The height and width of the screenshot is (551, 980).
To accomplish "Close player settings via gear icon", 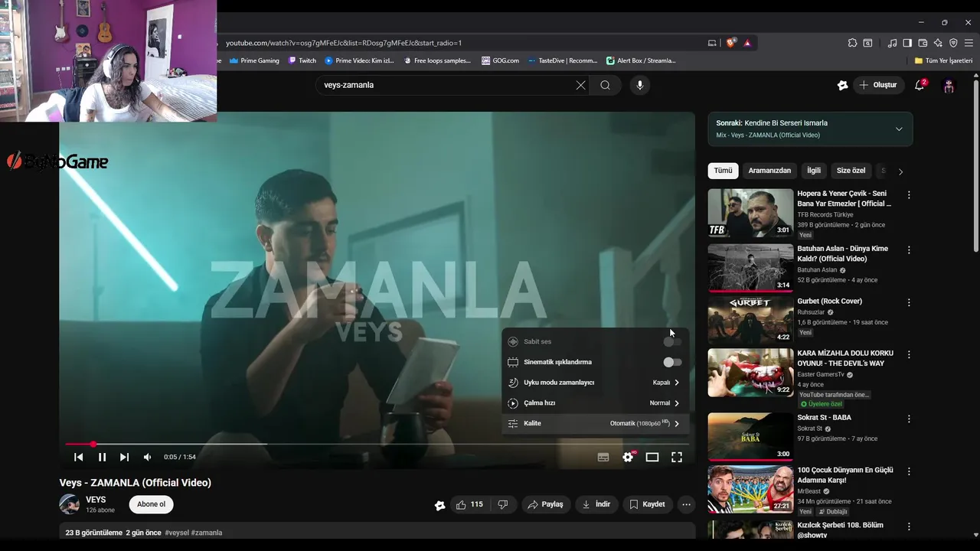I will 628,457.
